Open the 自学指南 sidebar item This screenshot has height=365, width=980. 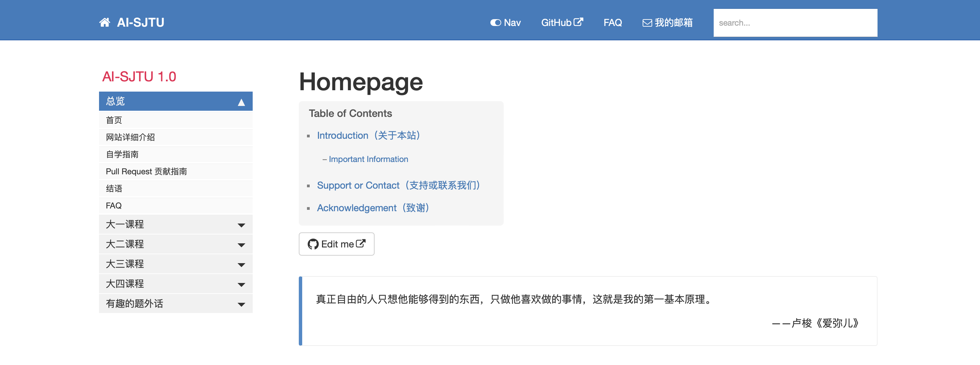point(122,154)
